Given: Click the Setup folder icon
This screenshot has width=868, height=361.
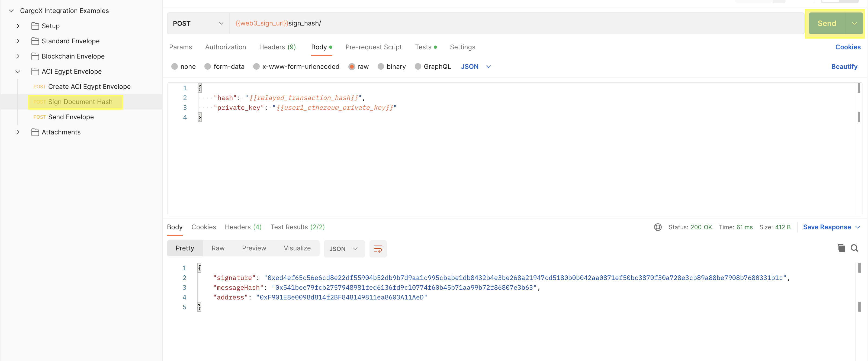Looking at the screenshot, I should coord(35,26).
